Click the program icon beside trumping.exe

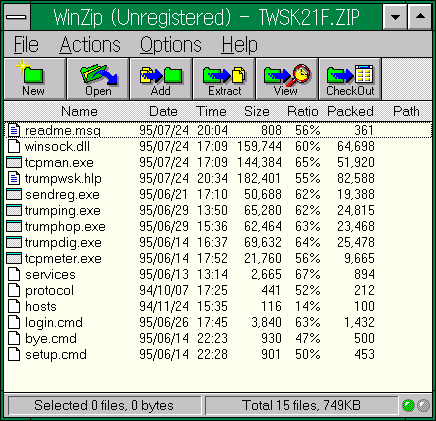14,210
